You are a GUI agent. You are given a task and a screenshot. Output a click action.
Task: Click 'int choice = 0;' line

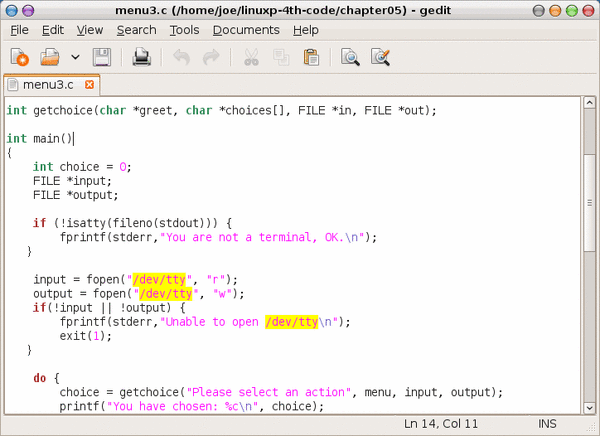82,167
